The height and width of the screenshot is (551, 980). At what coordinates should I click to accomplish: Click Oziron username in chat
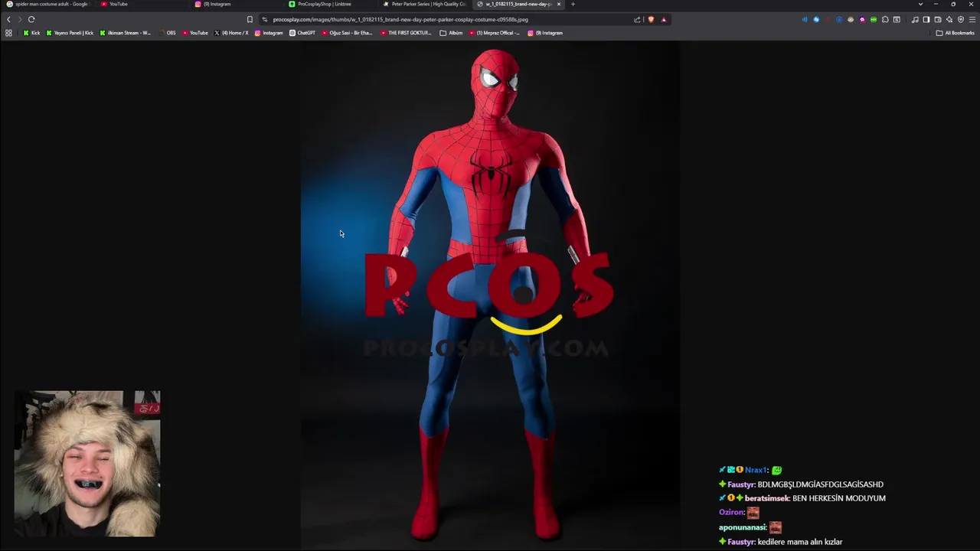pos(731,512)
